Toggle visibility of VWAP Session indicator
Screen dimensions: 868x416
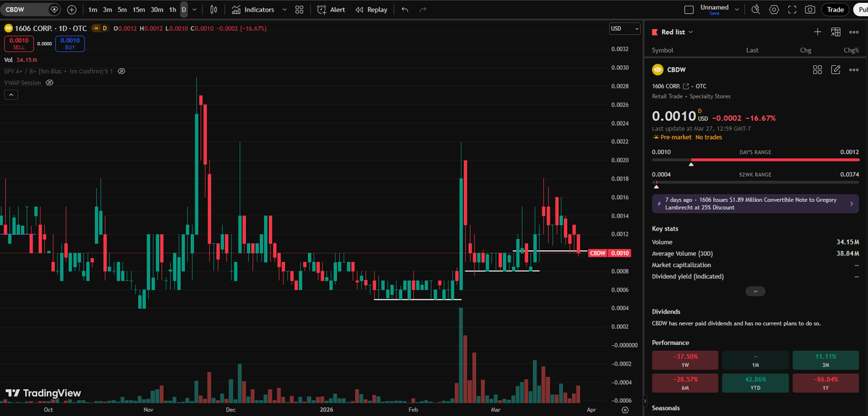click(x=50, y=82)
